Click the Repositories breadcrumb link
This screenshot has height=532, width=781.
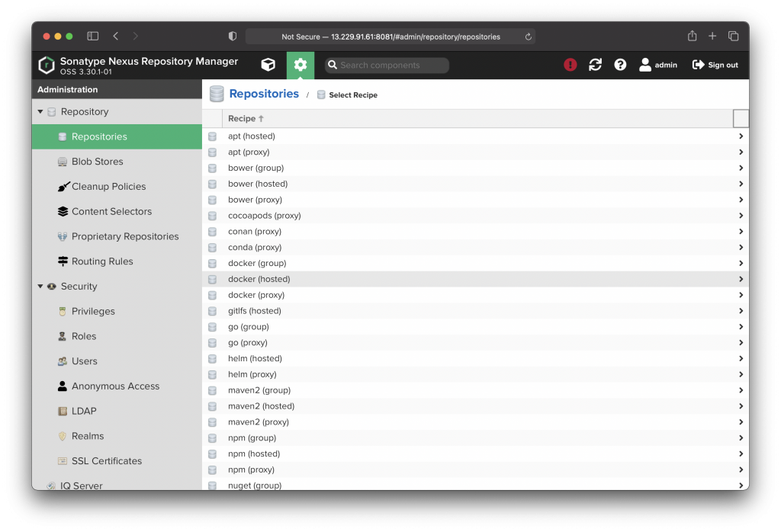(265, 93)
